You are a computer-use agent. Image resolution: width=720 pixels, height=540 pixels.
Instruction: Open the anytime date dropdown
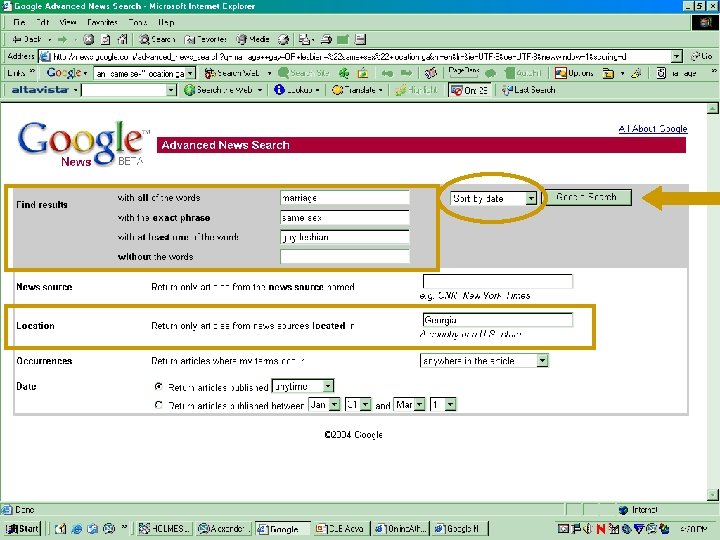coord(303,386)
